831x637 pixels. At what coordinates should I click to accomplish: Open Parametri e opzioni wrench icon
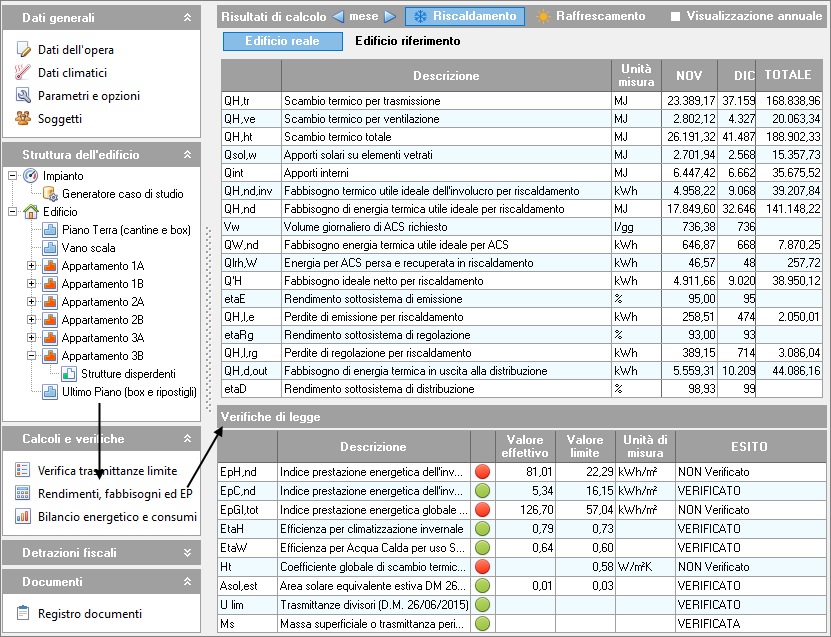tap(23, 96)
